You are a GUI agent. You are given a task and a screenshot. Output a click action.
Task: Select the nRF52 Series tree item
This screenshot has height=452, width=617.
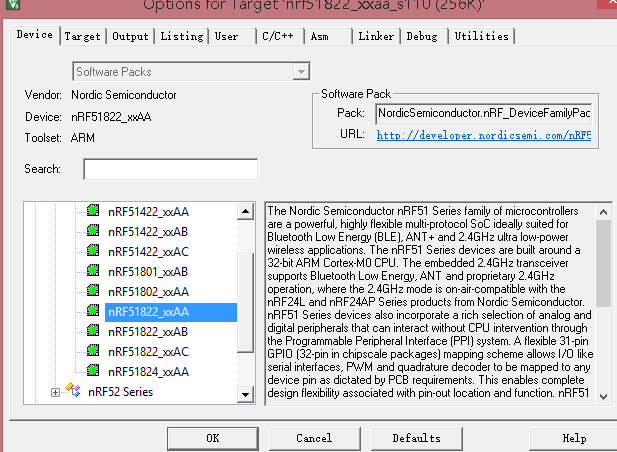pos(120,392)
